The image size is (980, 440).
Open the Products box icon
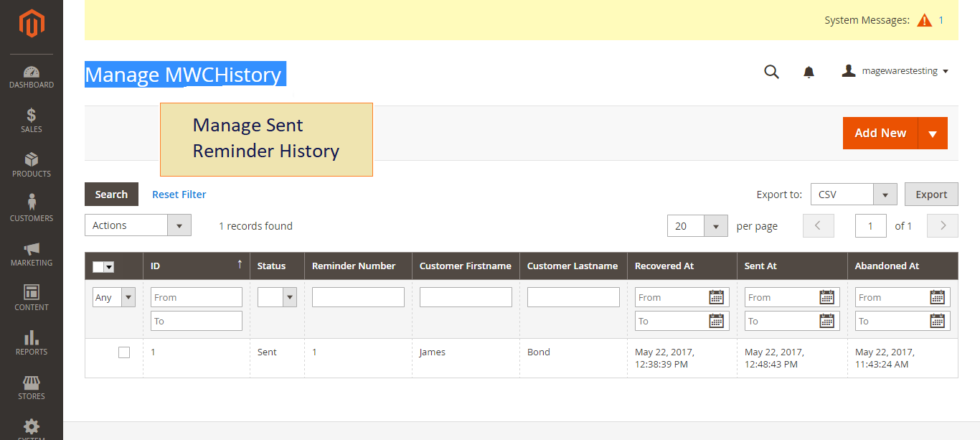pyautogui.click(x=32, y=160)
